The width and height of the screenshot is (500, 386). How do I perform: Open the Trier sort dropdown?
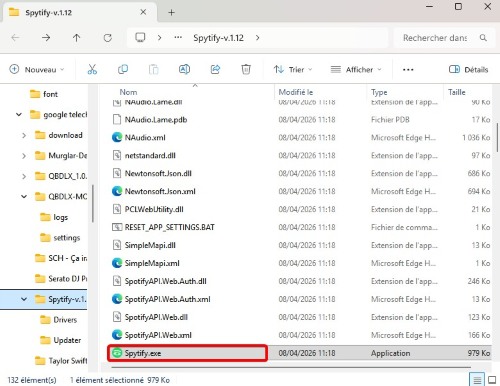click(293, 69)
